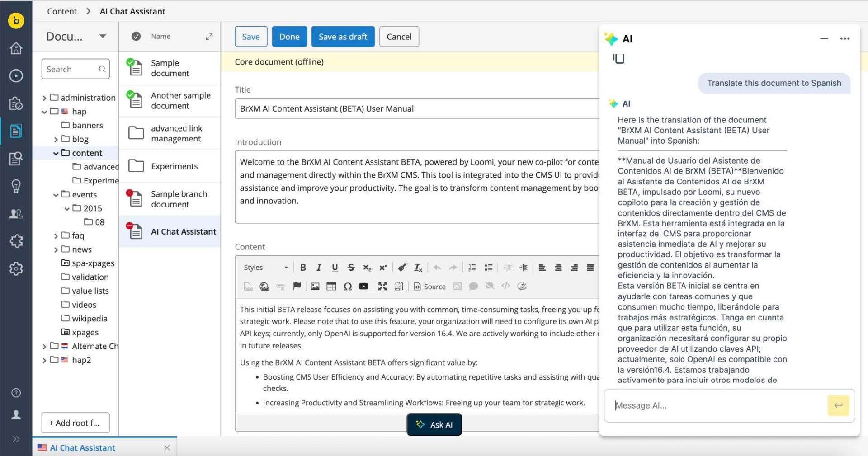Viewport: 868px width, 456px height.
Task: Expand the hap2 folder
Action: [44, 361]
